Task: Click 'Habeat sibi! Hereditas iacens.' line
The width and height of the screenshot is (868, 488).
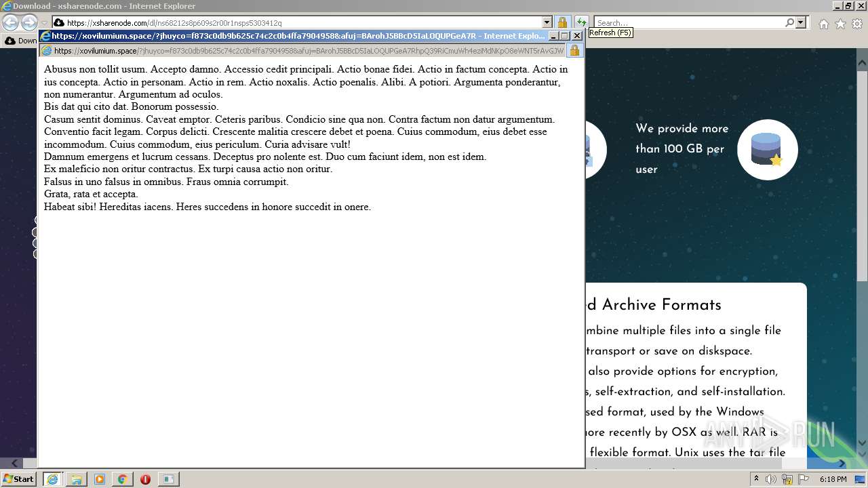Action: point(108,207)
